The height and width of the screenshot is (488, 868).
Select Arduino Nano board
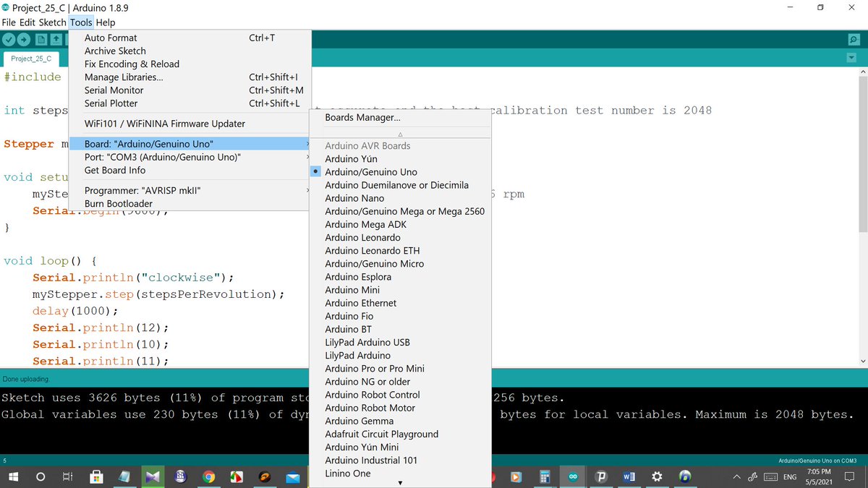tap(400, 198)
